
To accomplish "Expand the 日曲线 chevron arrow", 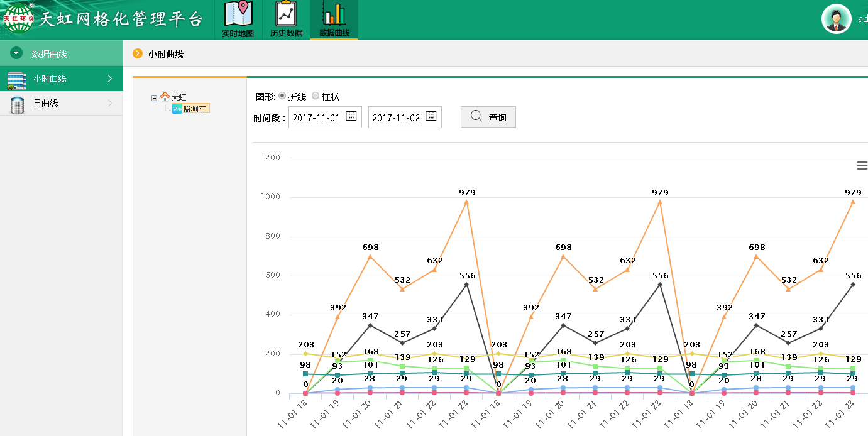I will 110,103.
